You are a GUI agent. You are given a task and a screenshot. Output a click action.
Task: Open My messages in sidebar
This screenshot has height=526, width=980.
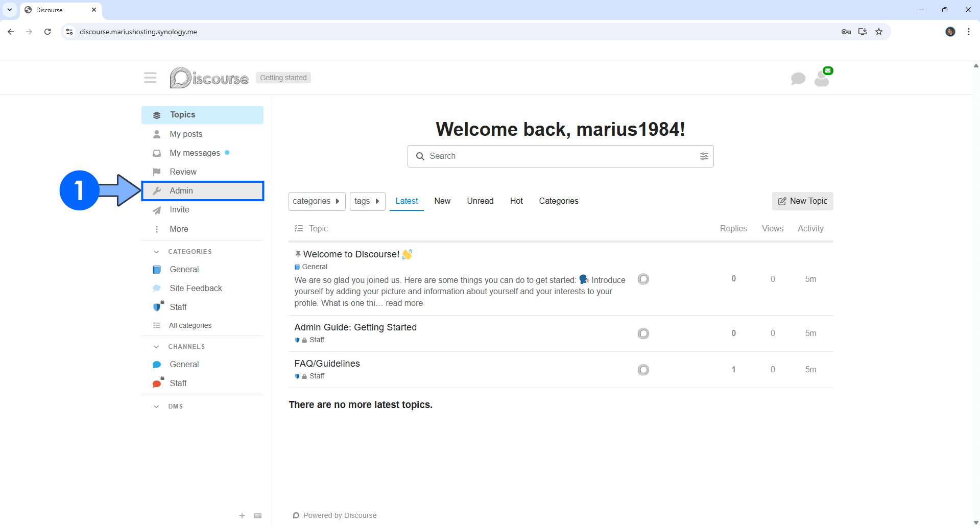tap(202, 153)
